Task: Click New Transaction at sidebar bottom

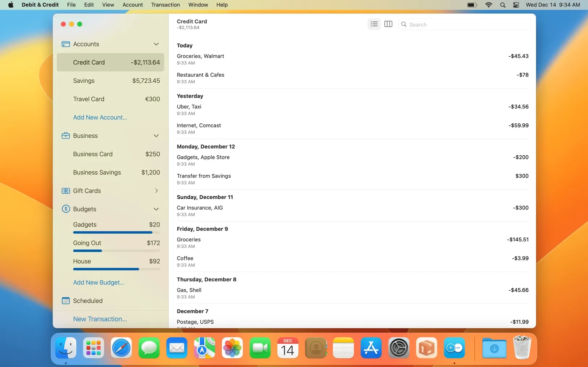Action: [99, 319]
